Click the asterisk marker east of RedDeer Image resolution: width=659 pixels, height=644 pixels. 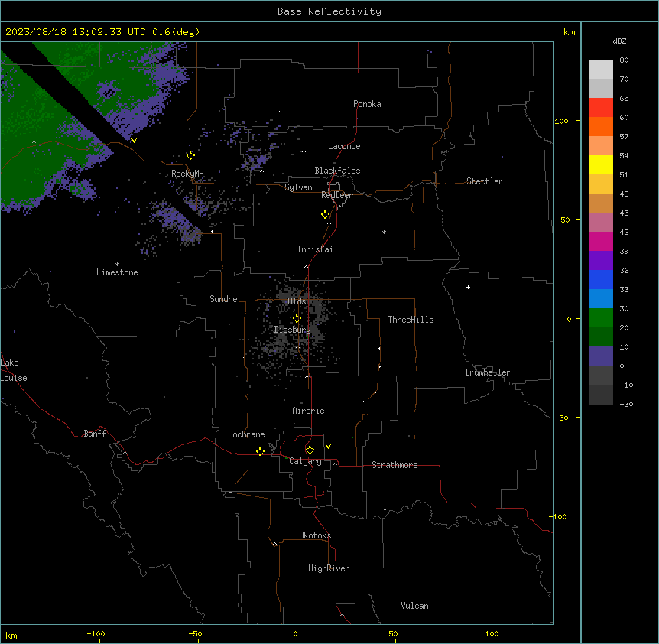pyautogui.click(x=384, y=232)
